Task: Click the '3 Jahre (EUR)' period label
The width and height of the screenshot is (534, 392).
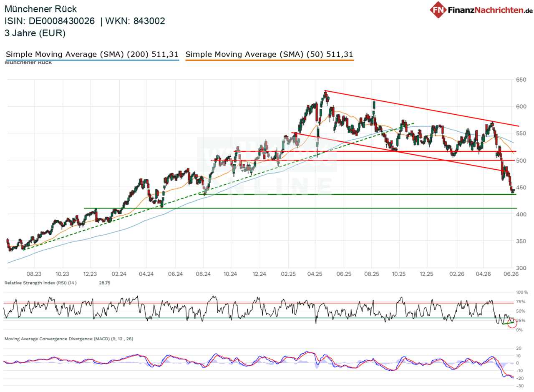Action: (35, 33)
